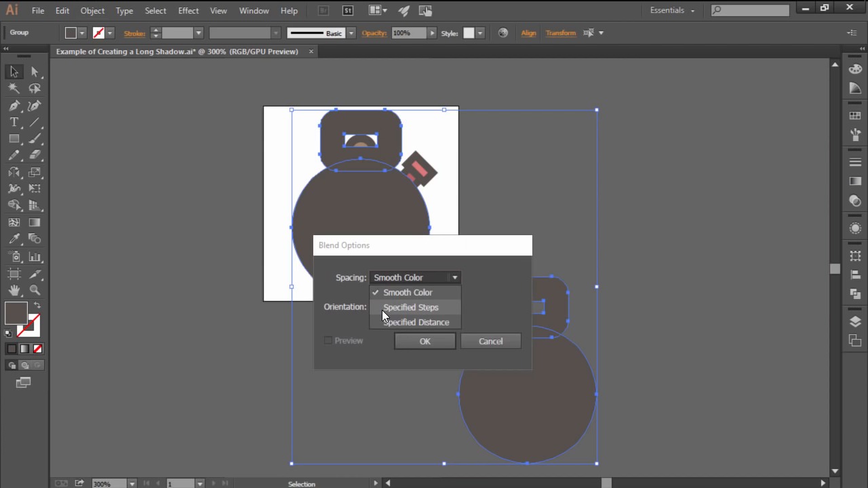Open the Object menu
Viewport: 868px width, 488px height.
[x=92, y=11]
